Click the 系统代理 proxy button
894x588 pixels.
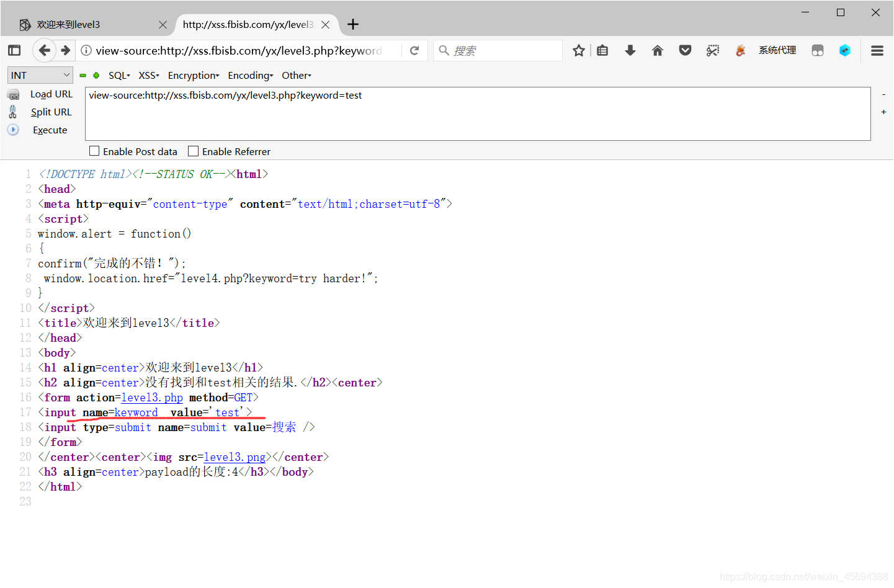pyautogui.click(x=777, y=50)
